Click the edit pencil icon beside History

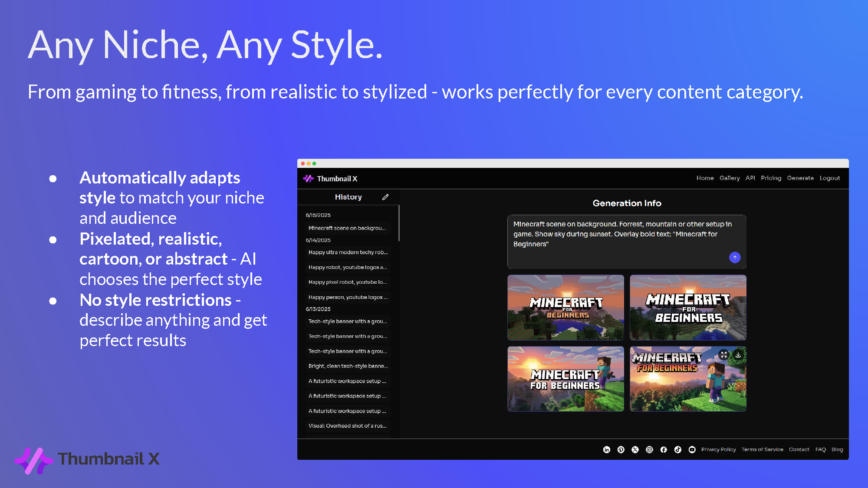click(385, 197)
